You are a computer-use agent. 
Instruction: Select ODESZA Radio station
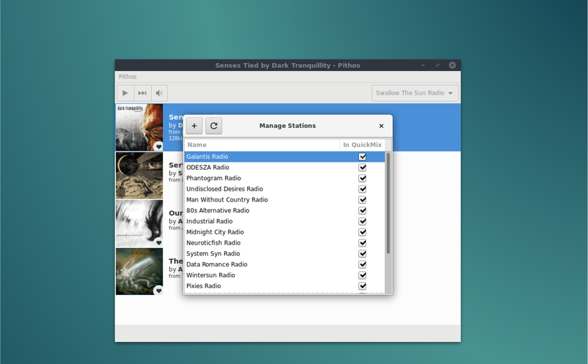pyautogui.click(x=285, y=168)
